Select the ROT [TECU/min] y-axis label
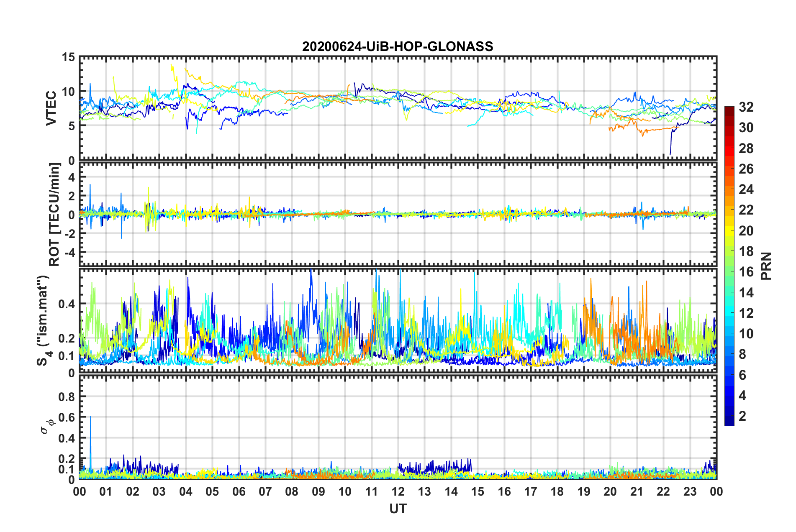 [54, 215]
